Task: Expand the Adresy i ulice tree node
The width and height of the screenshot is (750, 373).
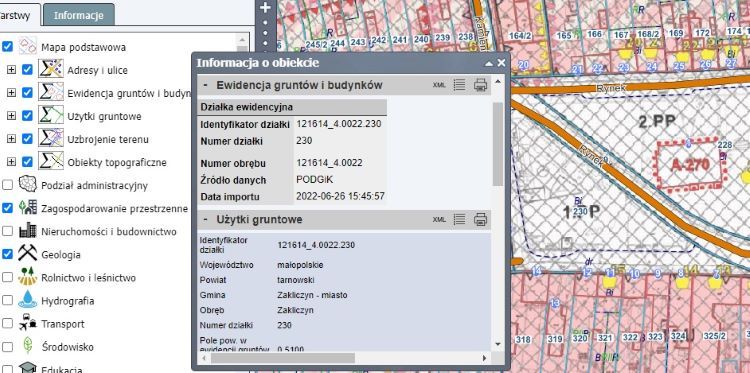Action: coord(11,70)
